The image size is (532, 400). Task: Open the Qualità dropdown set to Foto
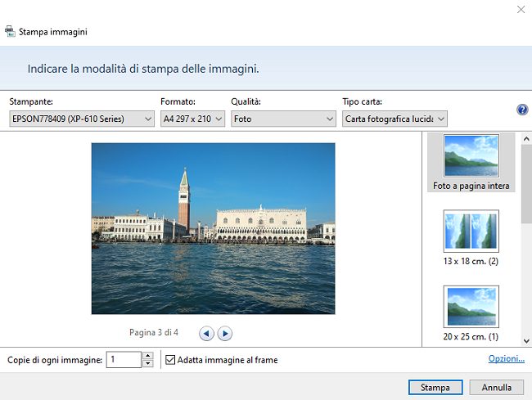tap(283, 119)
